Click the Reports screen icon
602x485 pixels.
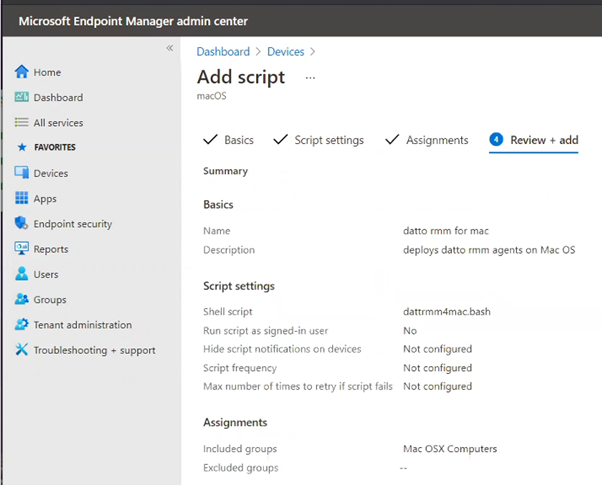[22, 248]
